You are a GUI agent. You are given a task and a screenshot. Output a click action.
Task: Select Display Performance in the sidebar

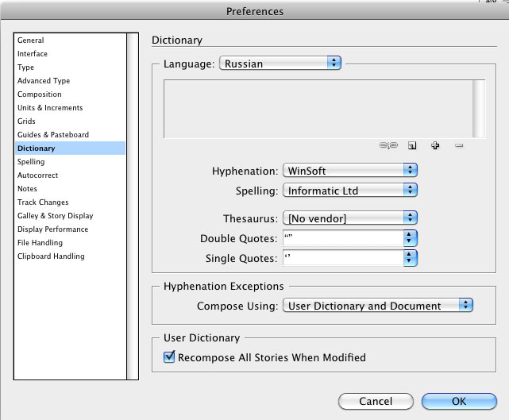point(52,229)
